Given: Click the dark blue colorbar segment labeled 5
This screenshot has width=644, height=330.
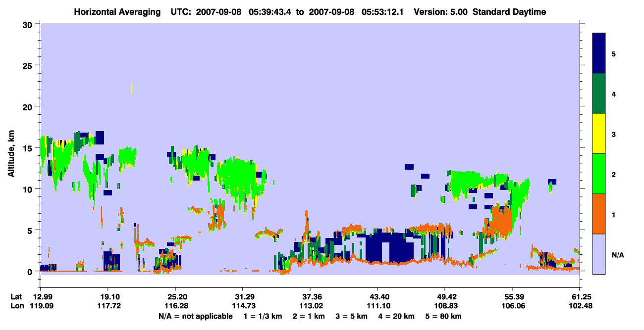Looking at the screenshot, I should pos(599,53).
